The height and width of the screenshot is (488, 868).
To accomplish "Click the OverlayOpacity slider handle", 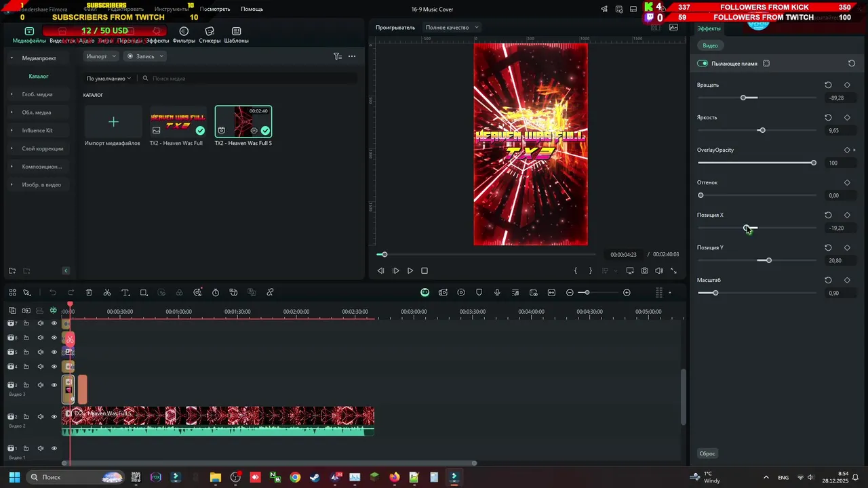I will coord(814,163).
